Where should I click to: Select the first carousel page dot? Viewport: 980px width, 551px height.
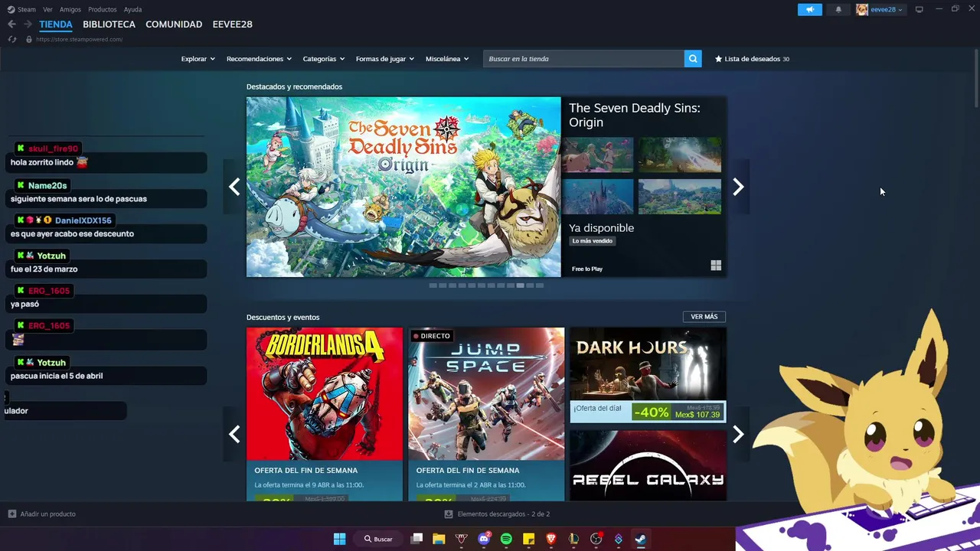click(433, 285)
